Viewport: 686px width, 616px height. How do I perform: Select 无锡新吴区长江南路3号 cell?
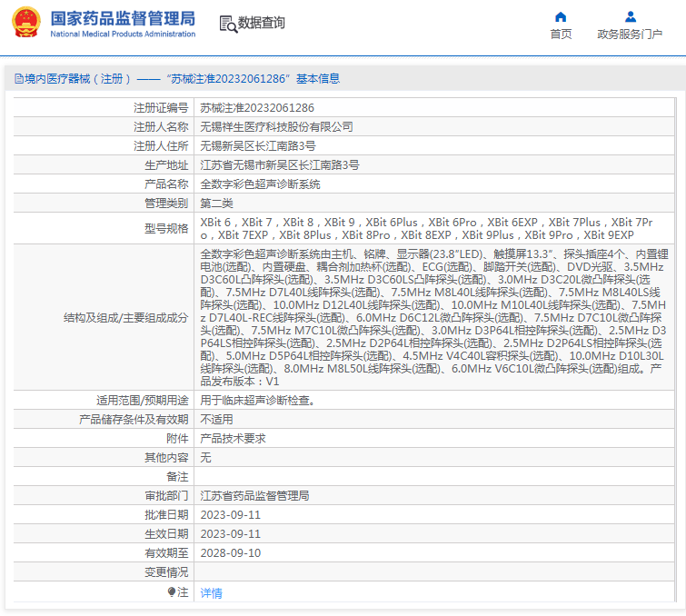(258, 145)
